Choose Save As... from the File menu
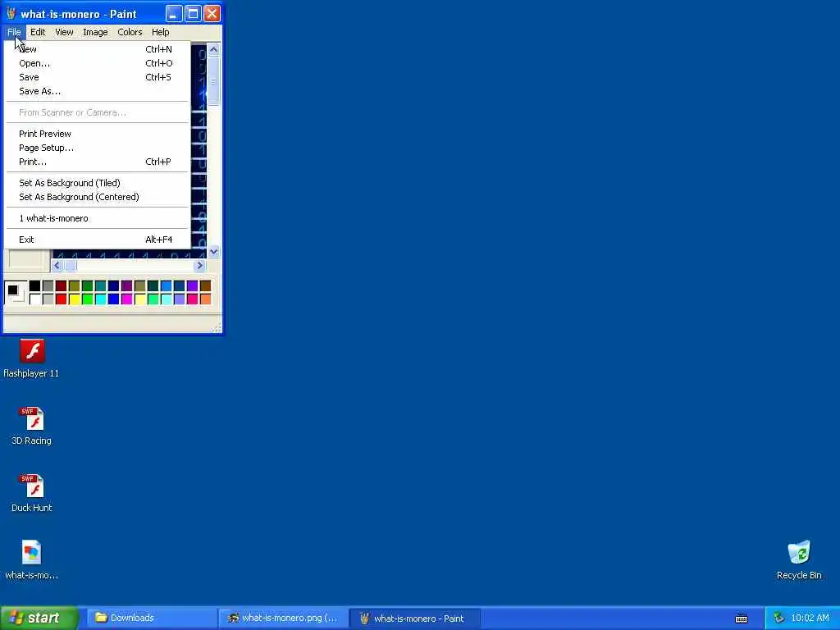The height and width of the screenshot is (630, 840). coord(98,91)
